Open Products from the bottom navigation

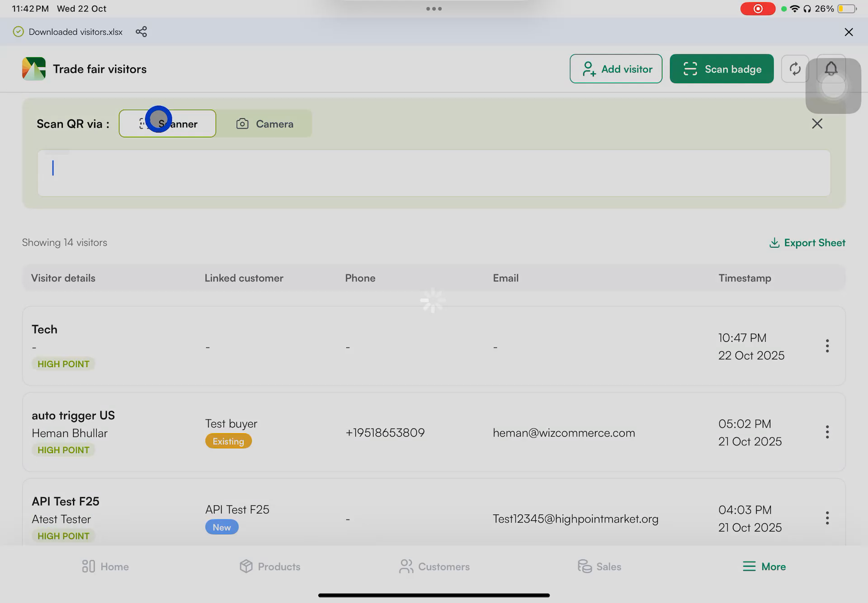pos(270,566)
